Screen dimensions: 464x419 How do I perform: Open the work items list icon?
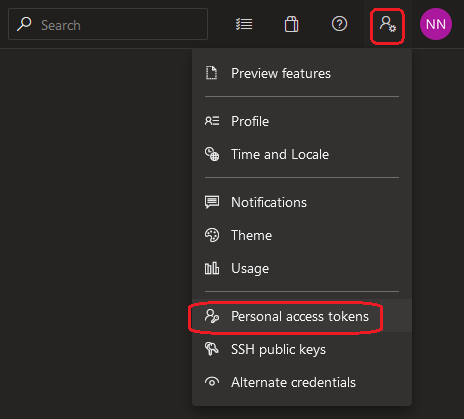tap(244, 24)
